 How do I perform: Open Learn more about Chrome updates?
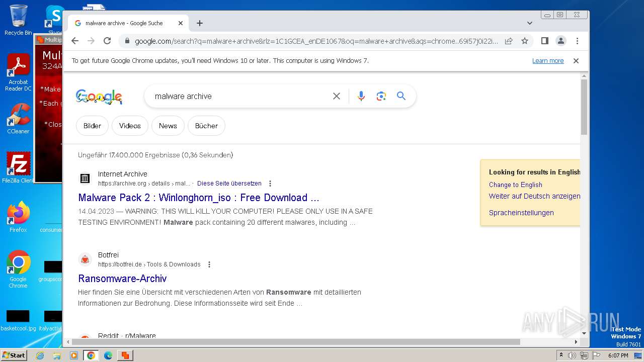pyautogui.click(x=548, y=61)
